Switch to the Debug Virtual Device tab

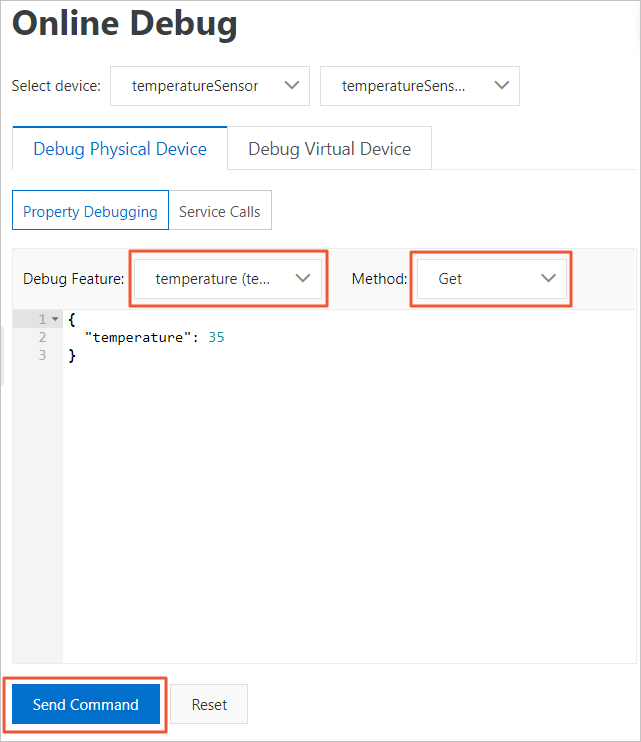pos(329,148)
